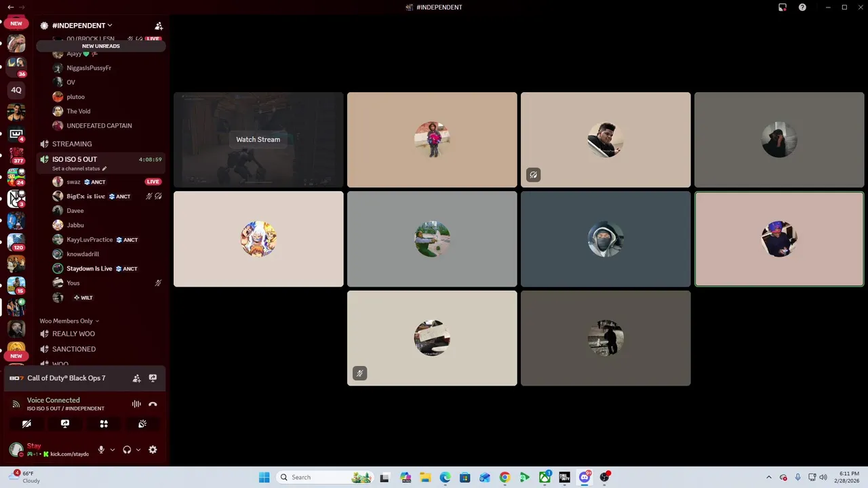
Task: Open microphone input options arrow
Action: [x=113, y=449]
